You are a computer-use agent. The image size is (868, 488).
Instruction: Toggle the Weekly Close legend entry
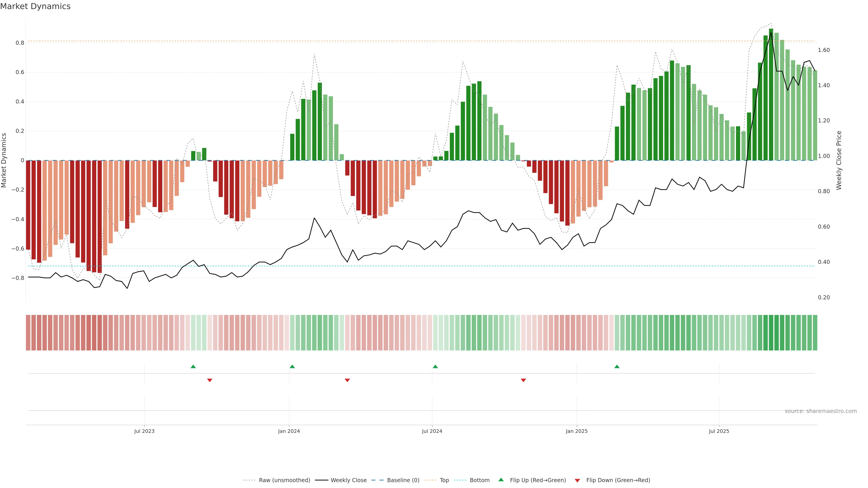pyautogui.click(x=348, y=480)
